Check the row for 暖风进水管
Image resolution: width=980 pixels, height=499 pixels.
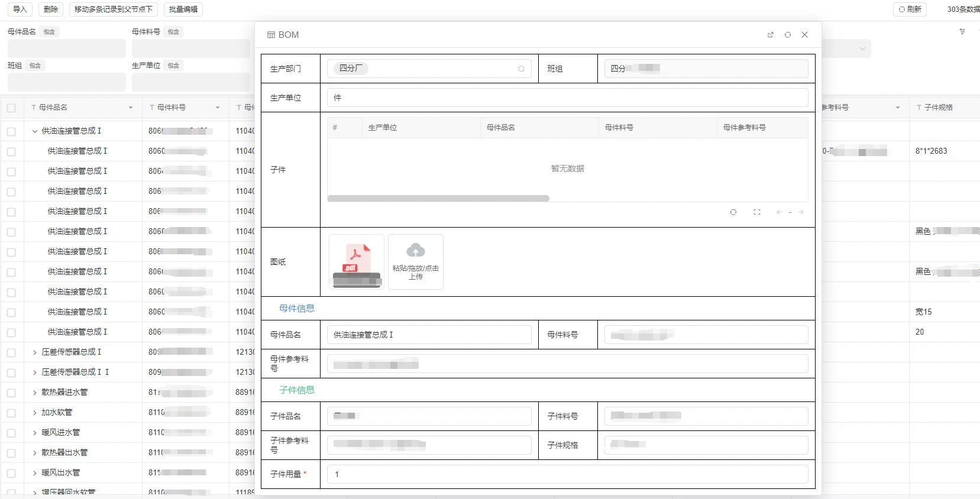tap(11, 433)
